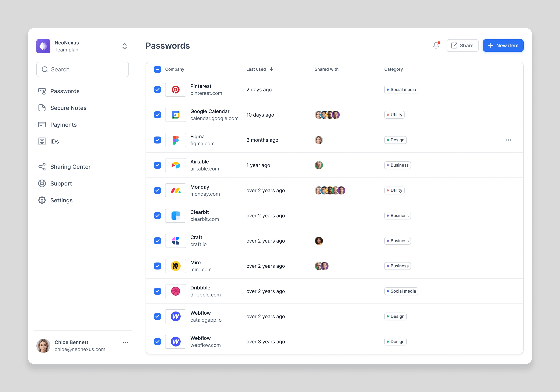Image resolution: width=560 pixels, height=392 pixels.
Task: Deselect the Clearbit row checkbox
Action: 157,216
